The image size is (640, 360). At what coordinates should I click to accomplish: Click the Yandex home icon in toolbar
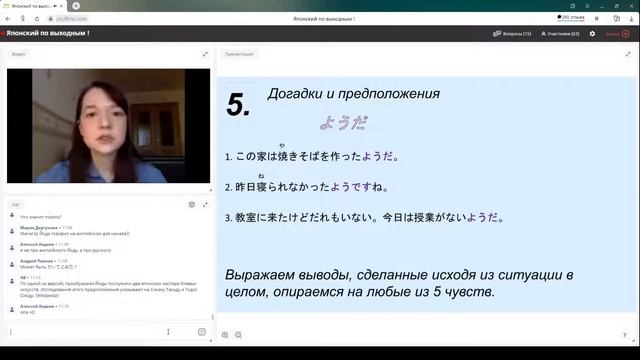click(x=22, y=19)
